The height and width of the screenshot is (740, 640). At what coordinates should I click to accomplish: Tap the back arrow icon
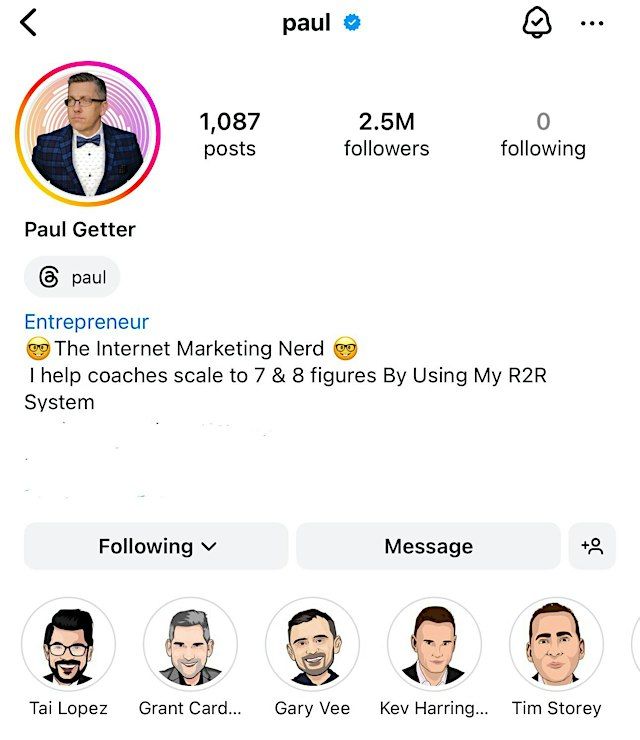[29, 23]
